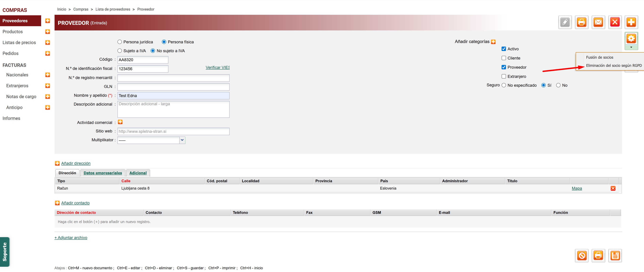Click the pencil edit icon in header
Screen dimensions: 644x272
pos(565,22)
